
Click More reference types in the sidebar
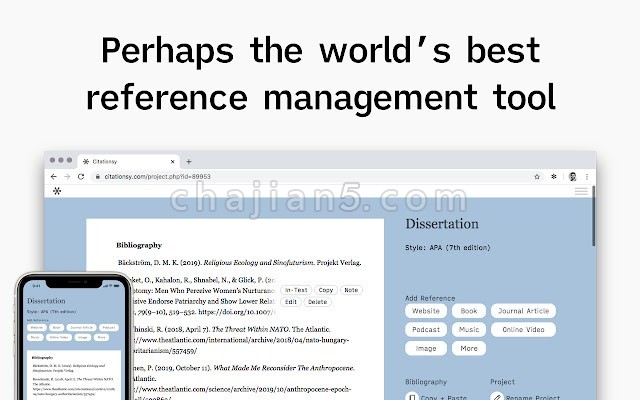click(469, 348)
